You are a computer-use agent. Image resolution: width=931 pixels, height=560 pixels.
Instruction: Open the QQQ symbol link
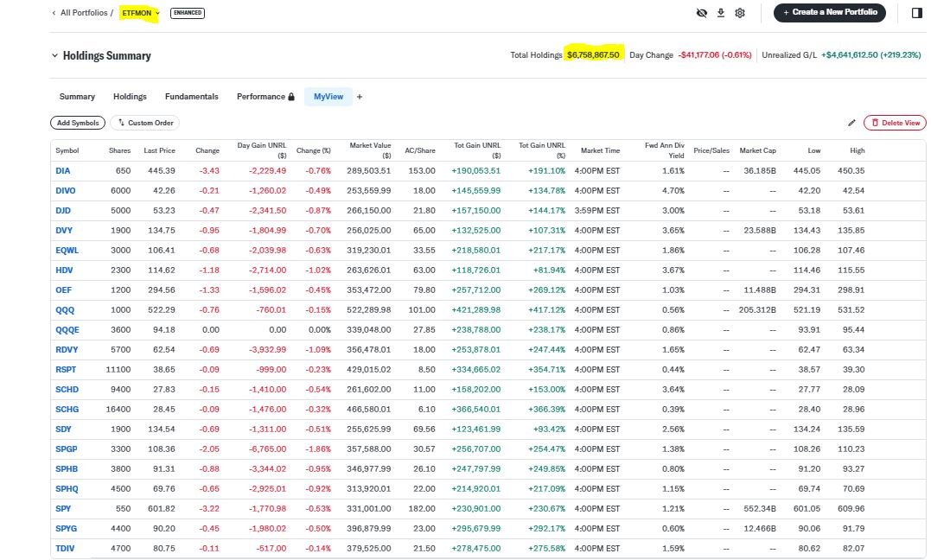[x=63, y=309]
